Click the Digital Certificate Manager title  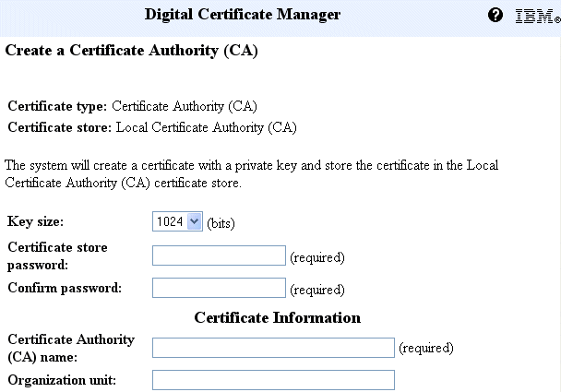coord(243,15)
